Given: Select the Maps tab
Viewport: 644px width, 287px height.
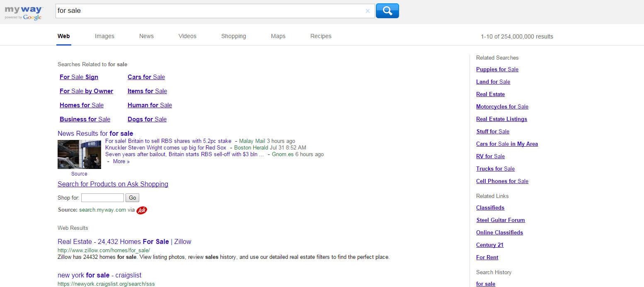Looking at the screenshot, I should coord(278,36).
